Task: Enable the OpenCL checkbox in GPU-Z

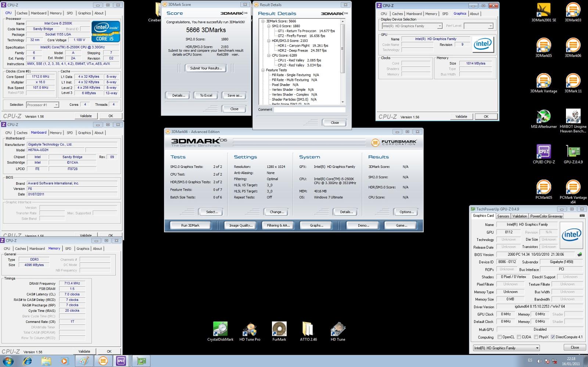Action: [499, 337]
